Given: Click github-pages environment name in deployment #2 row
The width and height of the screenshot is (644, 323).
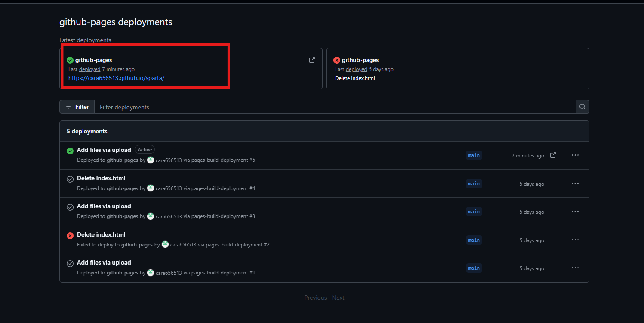Looking at the screenshot, I should click(x=137, y=245).
